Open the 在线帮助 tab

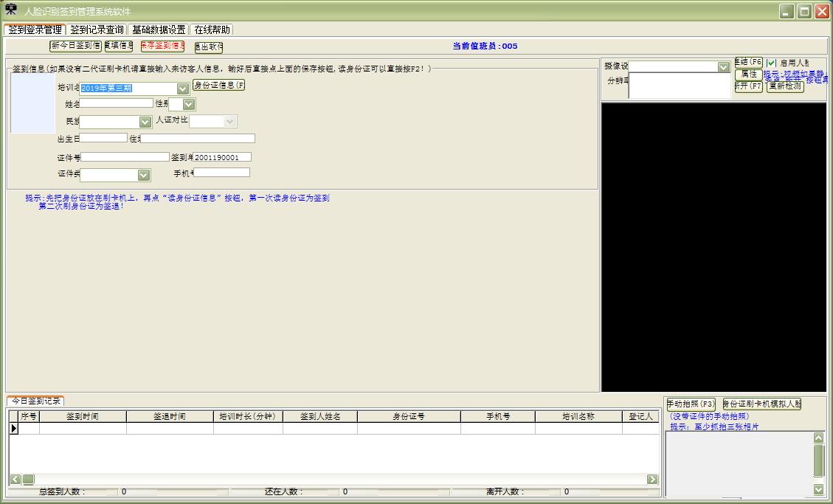pyautogui.click(x=212, y=30)
